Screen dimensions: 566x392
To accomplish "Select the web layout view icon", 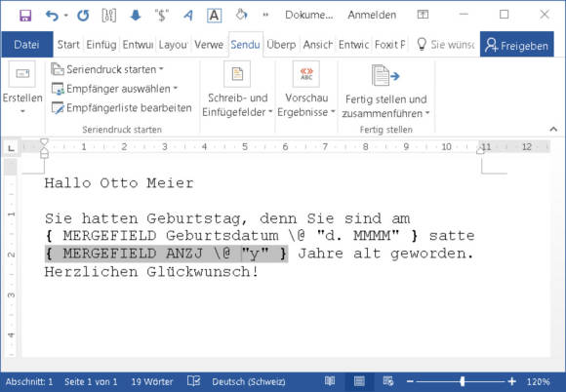I will (388, 381).
